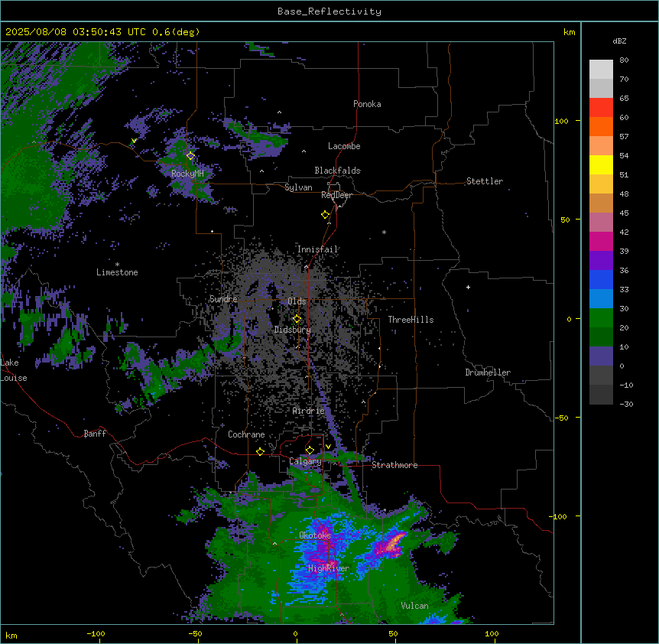Click the RedDeer city label
This screenshot has height=644, width=659.
click(x=336, y=195)
